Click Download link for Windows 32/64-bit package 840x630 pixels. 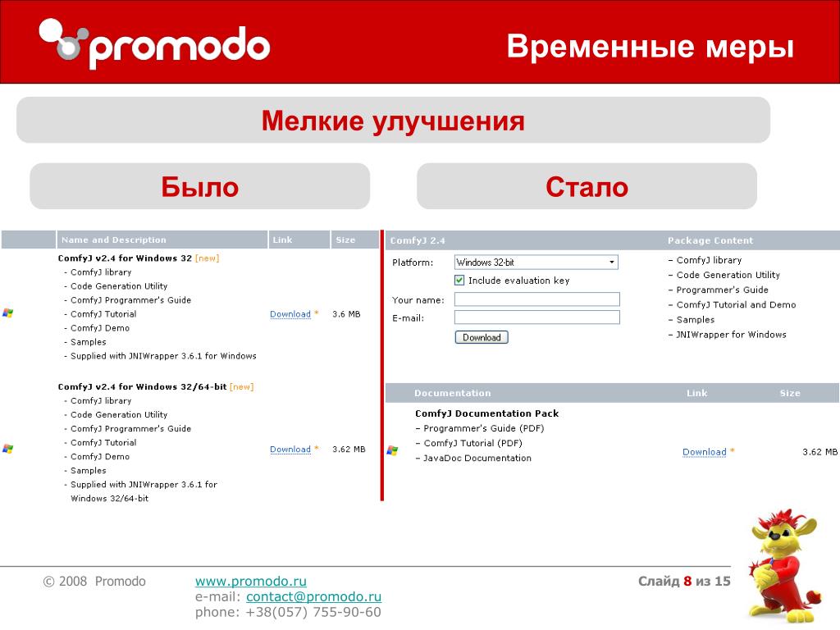tap(290, 450)
